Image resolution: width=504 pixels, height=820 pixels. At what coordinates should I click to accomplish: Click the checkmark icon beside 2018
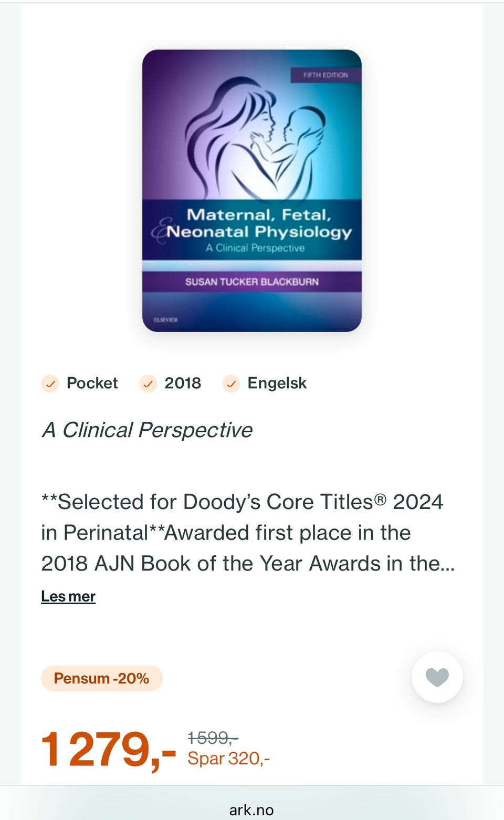tap(148, 383)
